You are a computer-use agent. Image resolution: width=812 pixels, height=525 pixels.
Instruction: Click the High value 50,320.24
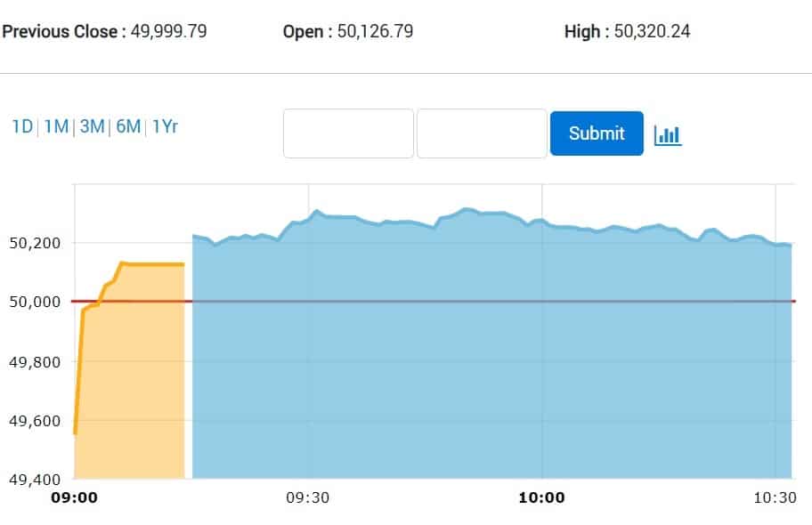(x=652, y=32)
